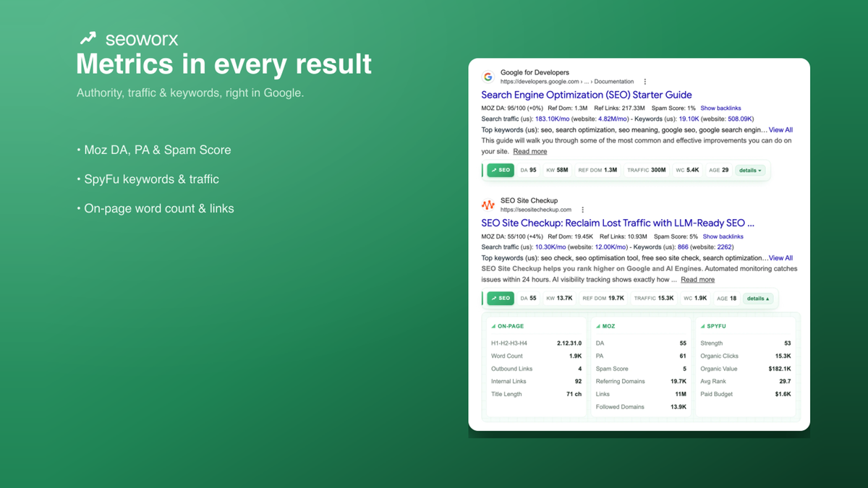Click the 'WC 5.4K' metric chip
Image resolution: width=868 pixels, height=488 pixels.
(x=687, y=171)
